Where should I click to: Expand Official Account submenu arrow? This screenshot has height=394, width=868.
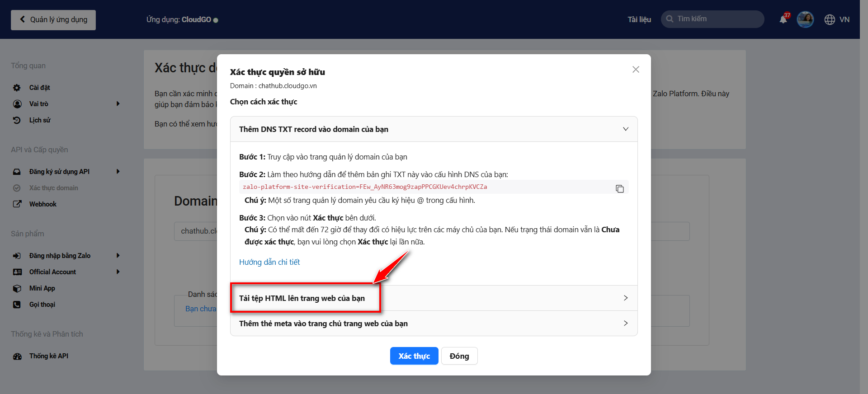pyautogui.click(x=118, y=272)
